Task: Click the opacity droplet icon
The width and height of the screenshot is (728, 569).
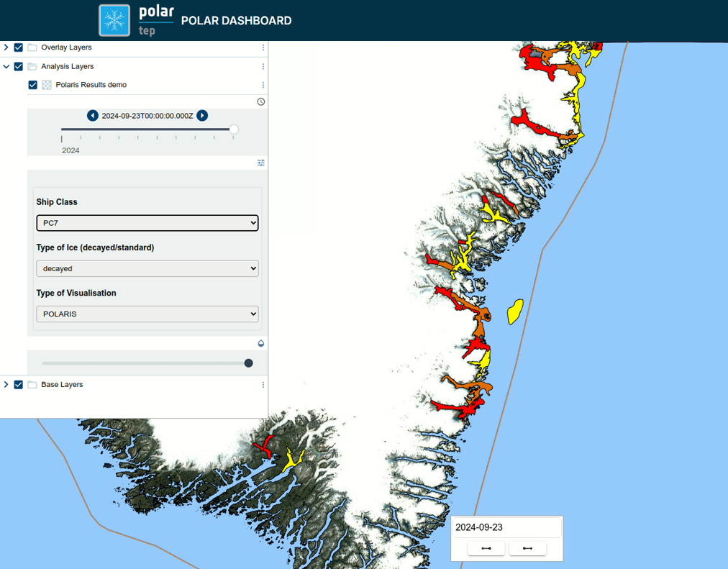Action: [261, 343]
